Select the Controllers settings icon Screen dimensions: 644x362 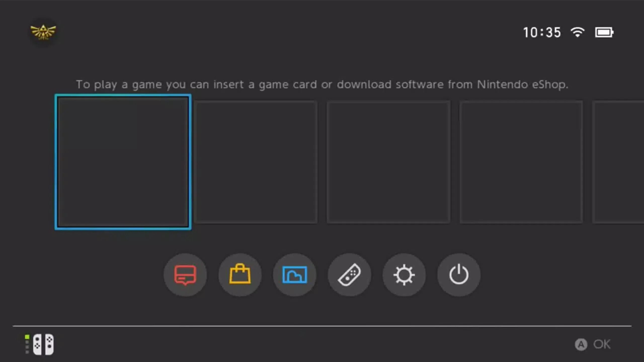pos(349,274)
